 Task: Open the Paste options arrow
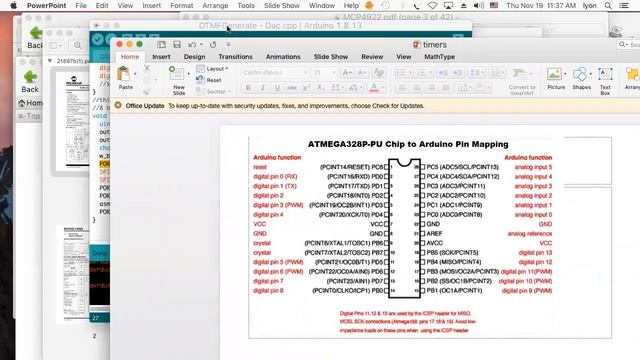click(135, 74)
